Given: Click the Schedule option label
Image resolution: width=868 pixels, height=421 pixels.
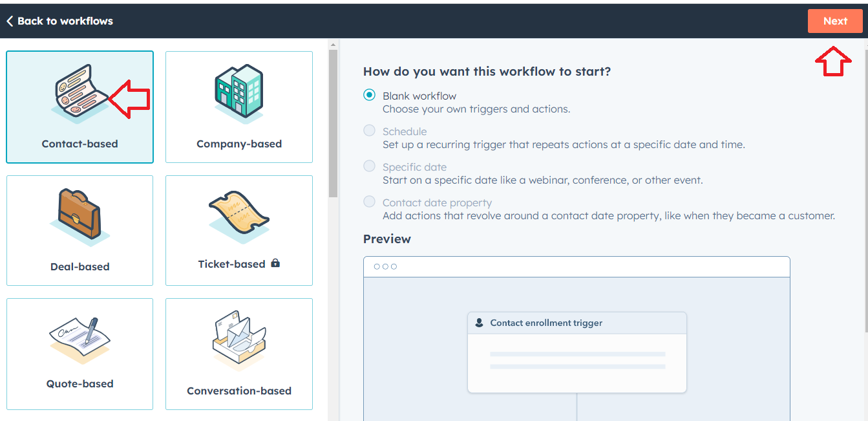Looking at the screenshot, I should point(405,131).
